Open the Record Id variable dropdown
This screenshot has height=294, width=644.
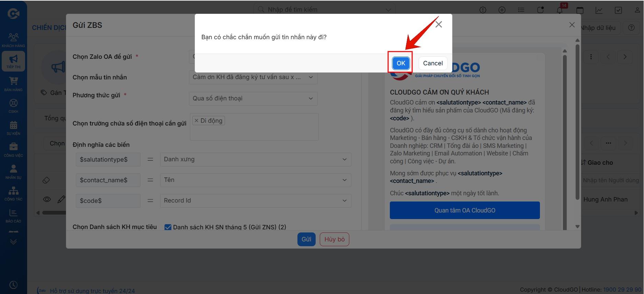click(x=256, y=200)
